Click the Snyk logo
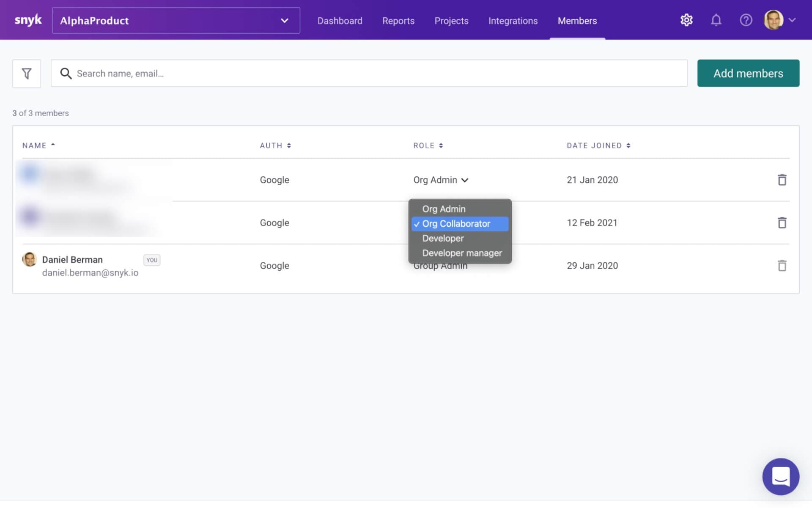 pyautogui.click(x=28, y=20)
